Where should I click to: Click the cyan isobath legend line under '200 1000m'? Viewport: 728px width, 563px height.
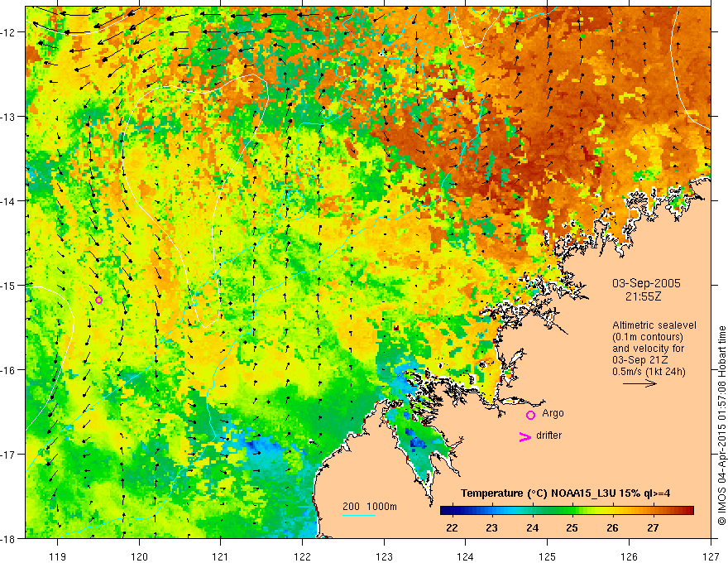(359, 515)
